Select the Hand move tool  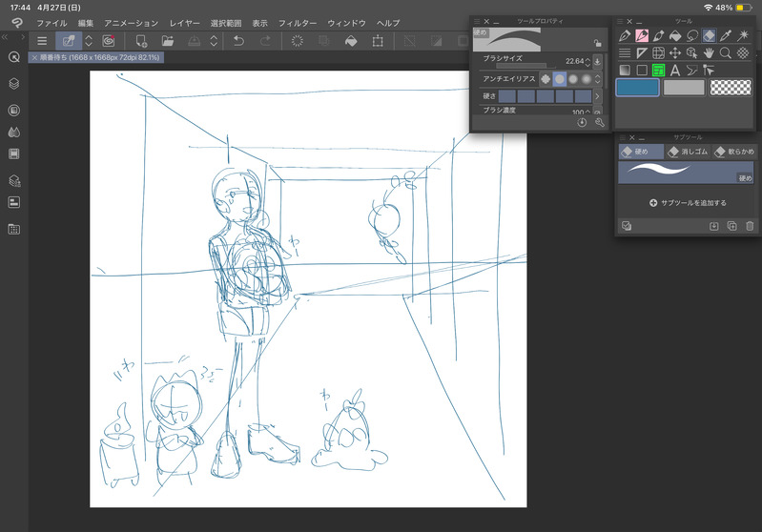click(x=709, y=53)
